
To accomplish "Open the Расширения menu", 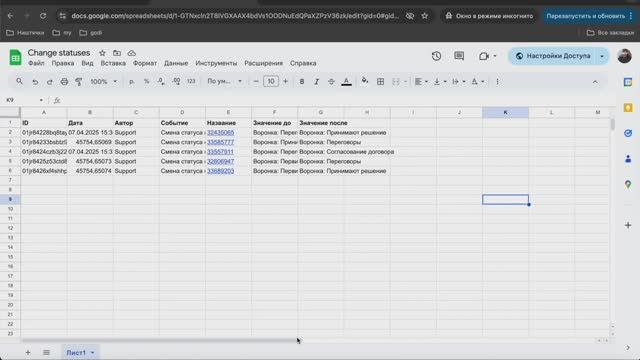I will click(x=263, y=63).
